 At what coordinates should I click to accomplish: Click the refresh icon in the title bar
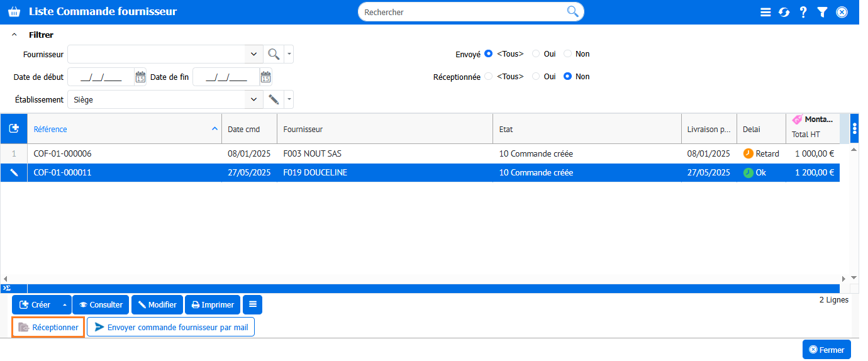coord(784,12)
